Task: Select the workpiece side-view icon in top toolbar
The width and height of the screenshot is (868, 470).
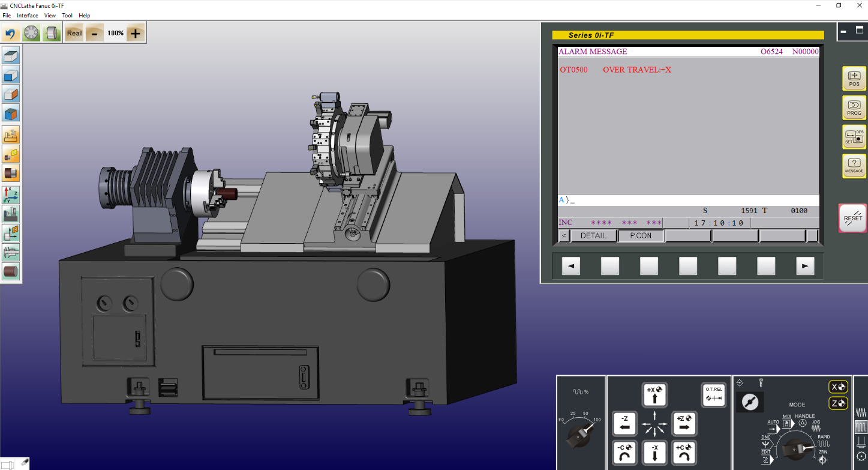Action: (x=52, y=33)
